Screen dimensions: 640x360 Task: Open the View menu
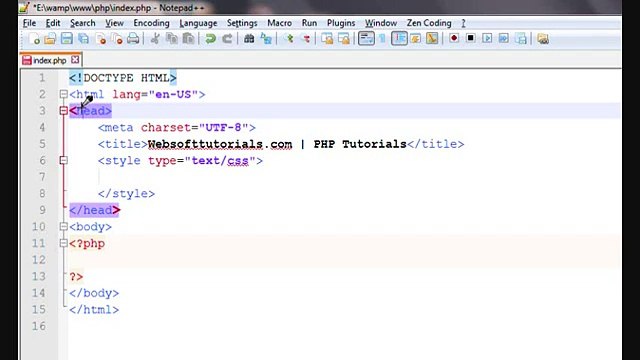point(114,23)
